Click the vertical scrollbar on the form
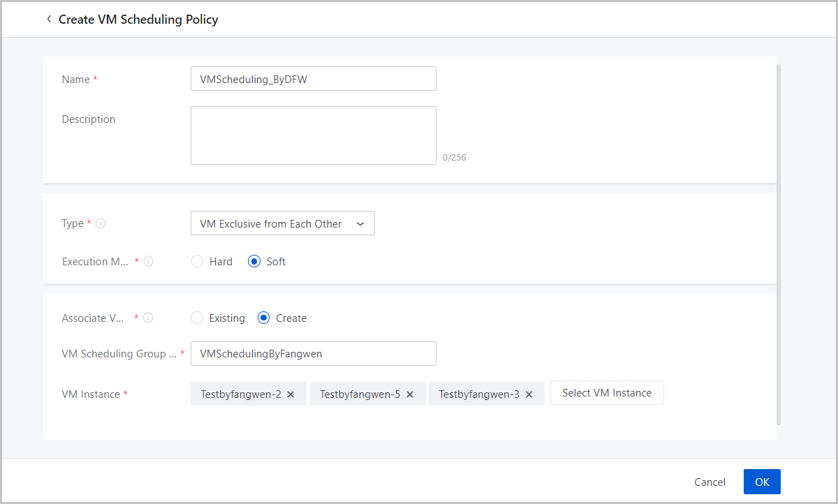The height and width of the screenshot is (504, 838). (779, 244)
